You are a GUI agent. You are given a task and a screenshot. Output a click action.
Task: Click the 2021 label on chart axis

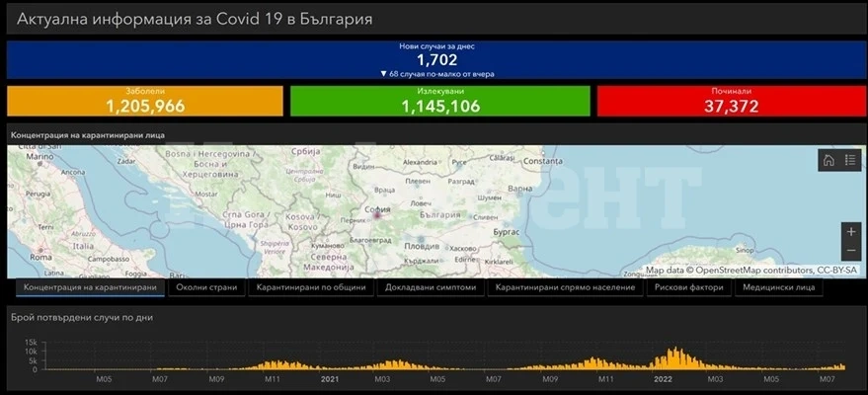pos(330,379)
